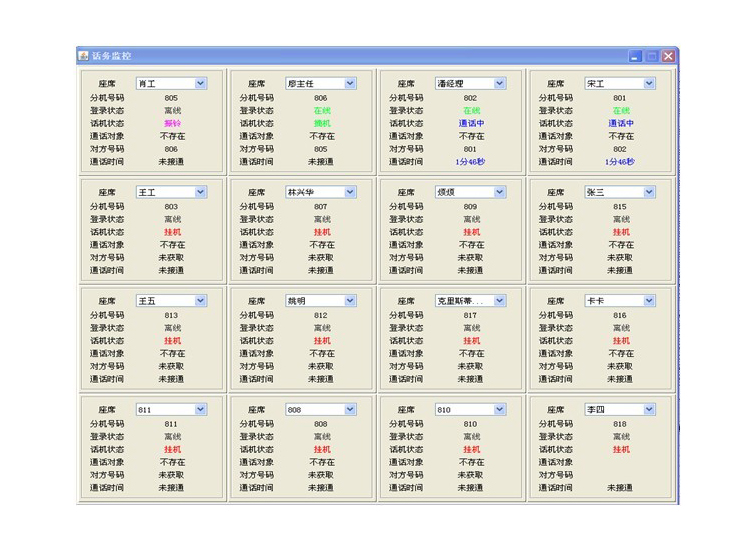Click the 离线 login status in 肖工 panel

coord(172,110)
